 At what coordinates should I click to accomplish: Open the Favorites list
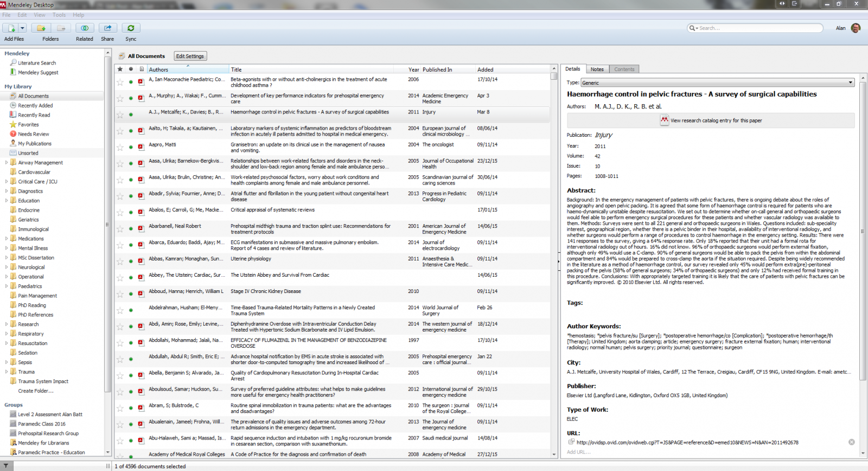click(x=28, y=124)
